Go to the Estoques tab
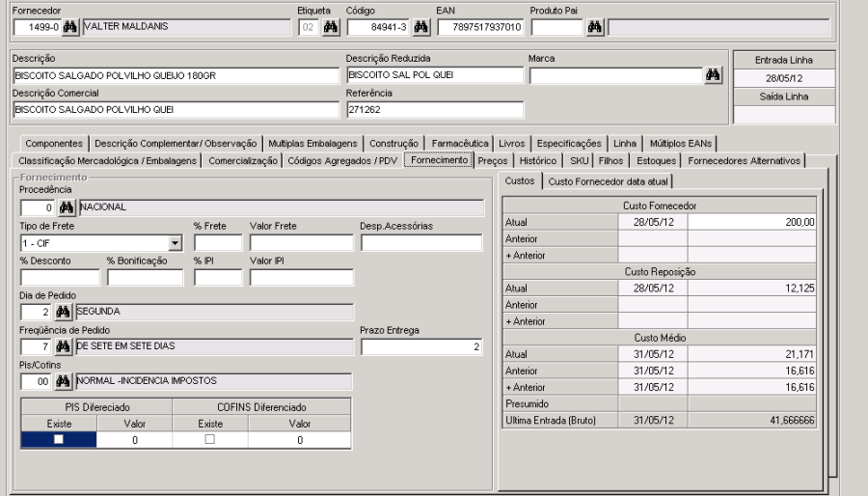 [656, 160]
